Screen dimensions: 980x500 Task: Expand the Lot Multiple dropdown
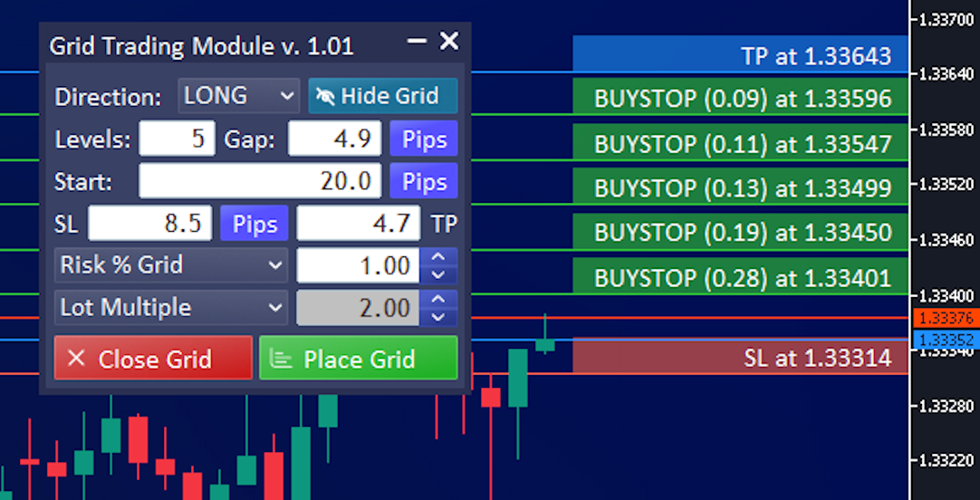point(171,308)
